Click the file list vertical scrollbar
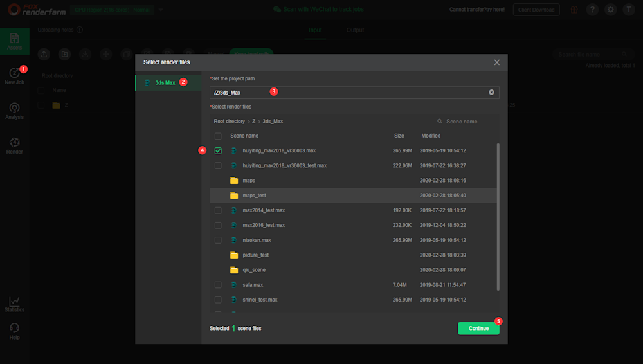The image size is (643, 364). tap(498, 217)
